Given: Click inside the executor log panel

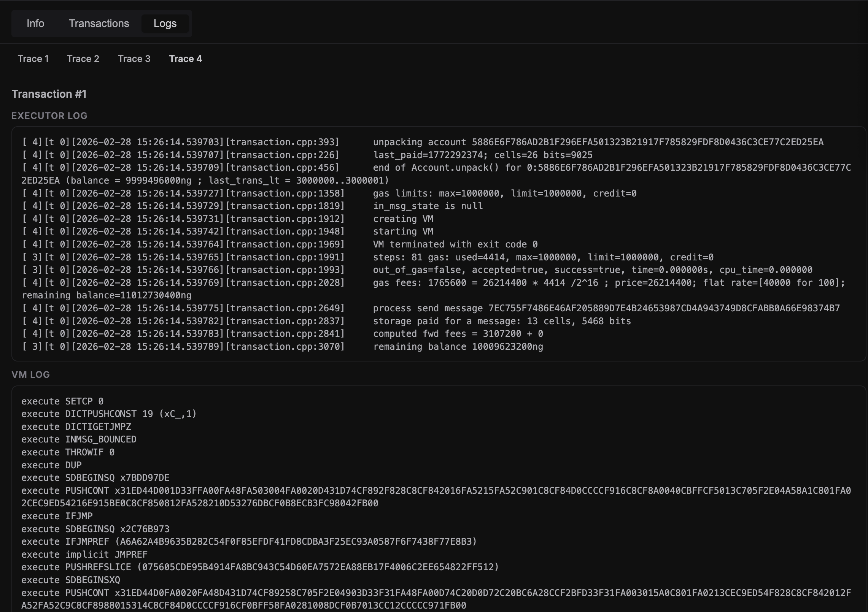Looking at the screenshot, I should point(434,243).
